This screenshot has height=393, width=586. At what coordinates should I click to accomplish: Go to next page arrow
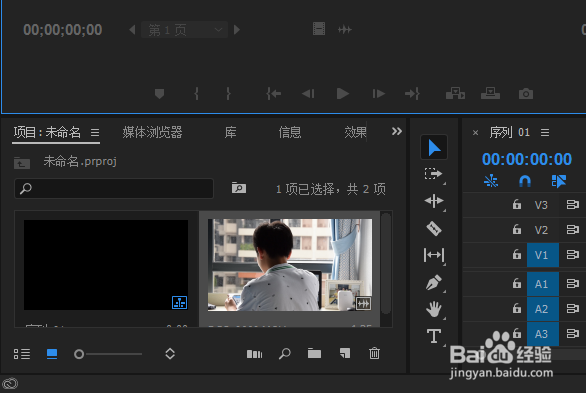tap(237, 30)
